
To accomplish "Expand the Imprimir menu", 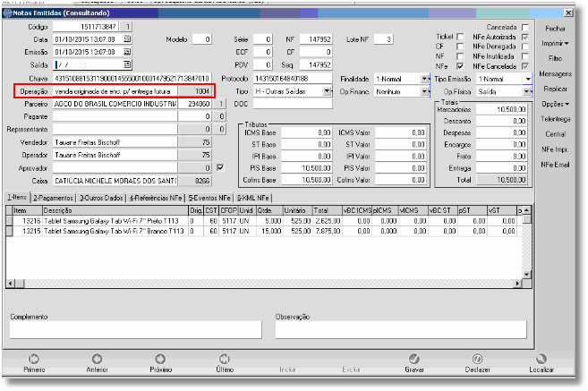I will tap(555, 44).
